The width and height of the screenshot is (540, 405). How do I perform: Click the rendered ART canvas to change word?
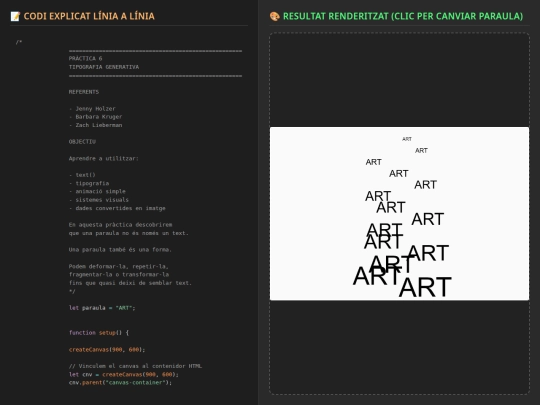(399, 214)
